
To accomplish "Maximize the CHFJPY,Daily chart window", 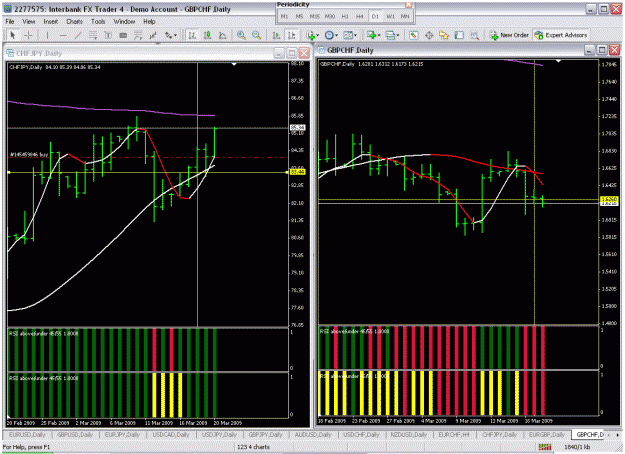I will (292, 53).
